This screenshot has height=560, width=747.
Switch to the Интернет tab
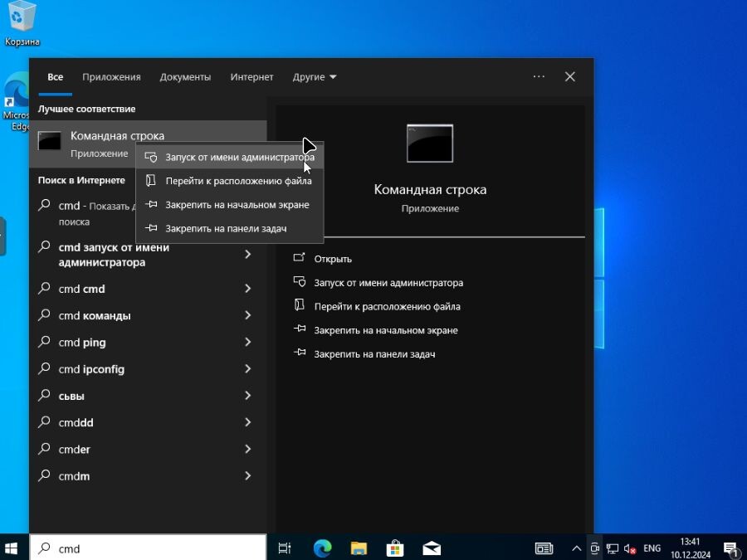pos(251,76)
